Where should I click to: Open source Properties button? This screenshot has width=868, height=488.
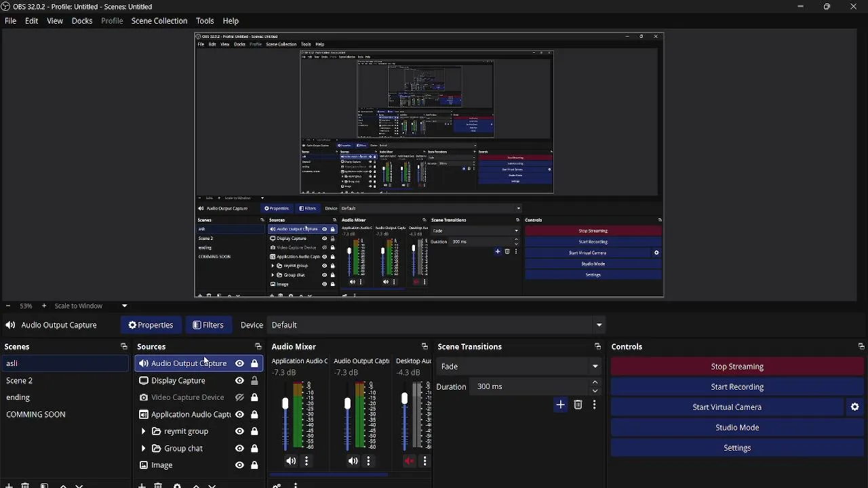pos(151,325)
